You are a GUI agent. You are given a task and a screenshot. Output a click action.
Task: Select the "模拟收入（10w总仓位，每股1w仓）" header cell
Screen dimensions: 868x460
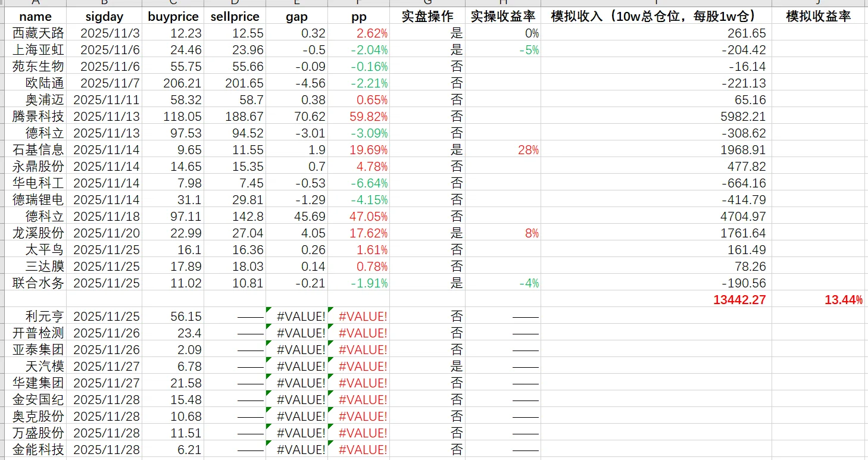click(655, 16)
